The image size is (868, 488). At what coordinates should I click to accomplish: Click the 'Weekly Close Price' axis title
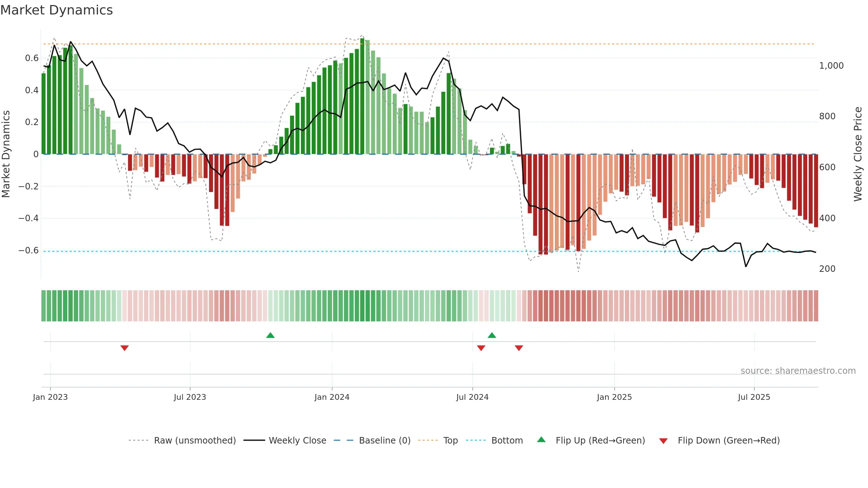[858, 154]
